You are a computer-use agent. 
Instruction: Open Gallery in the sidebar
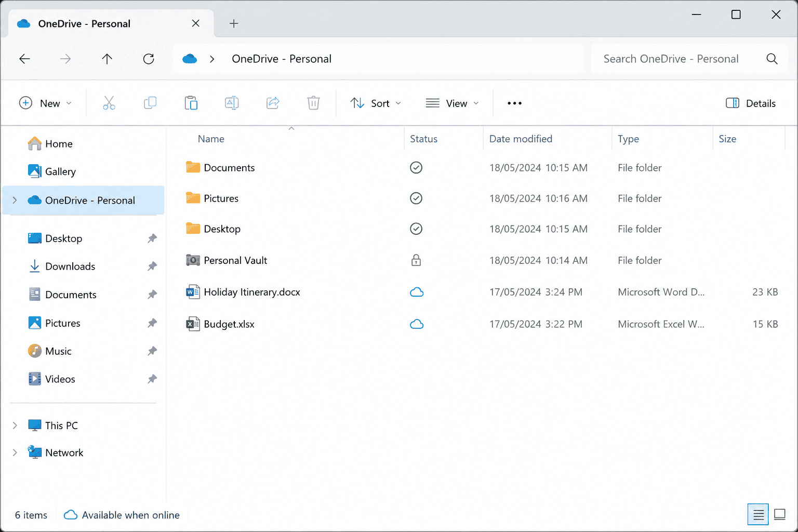coord(84,171)
